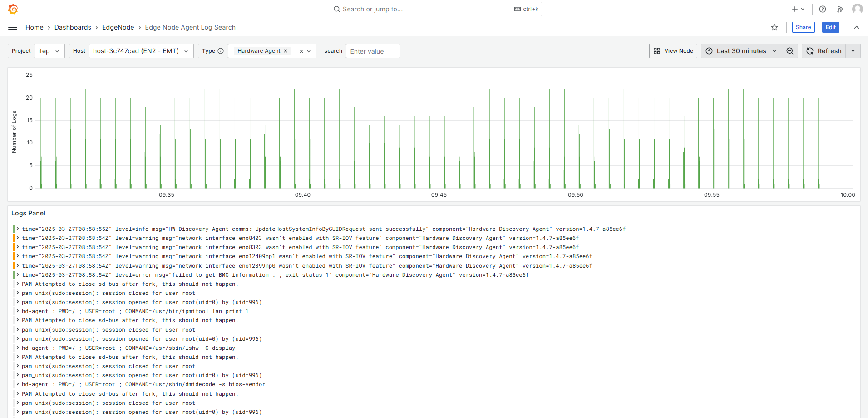
Task: Click the blue Edit button
Action: [x=830, y=27]
